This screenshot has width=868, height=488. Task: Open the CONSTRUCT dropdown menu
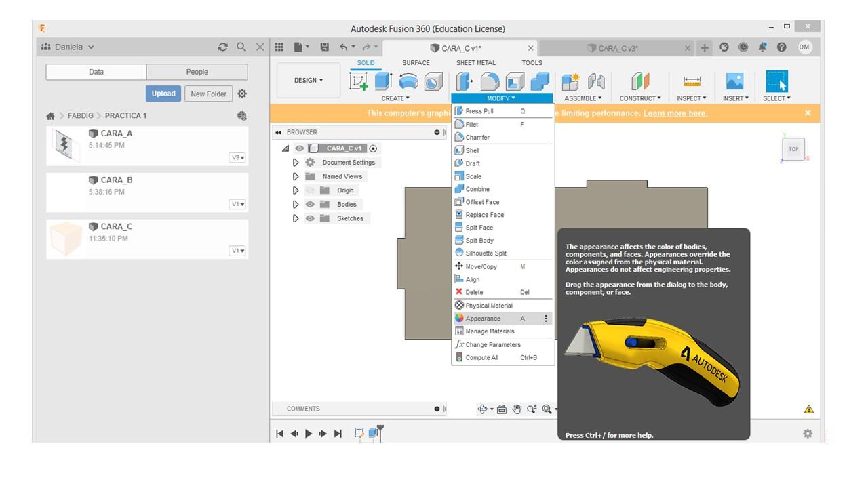tap(640, 98)
